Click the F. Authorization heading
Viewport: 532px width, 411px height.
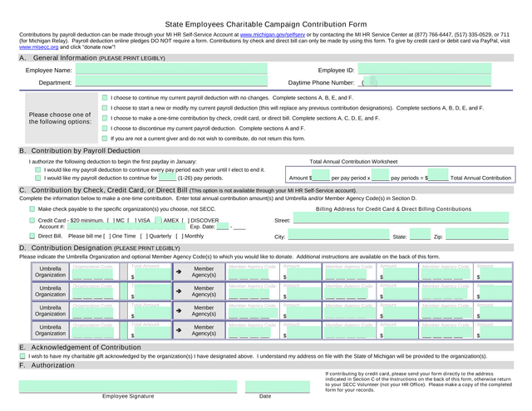[x=47, y=365]
